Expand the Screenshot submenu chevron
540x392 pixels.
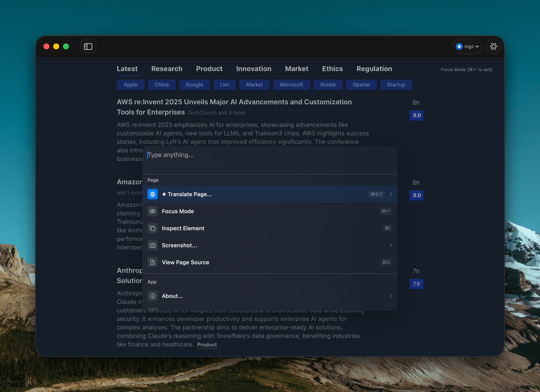(391, 245)
